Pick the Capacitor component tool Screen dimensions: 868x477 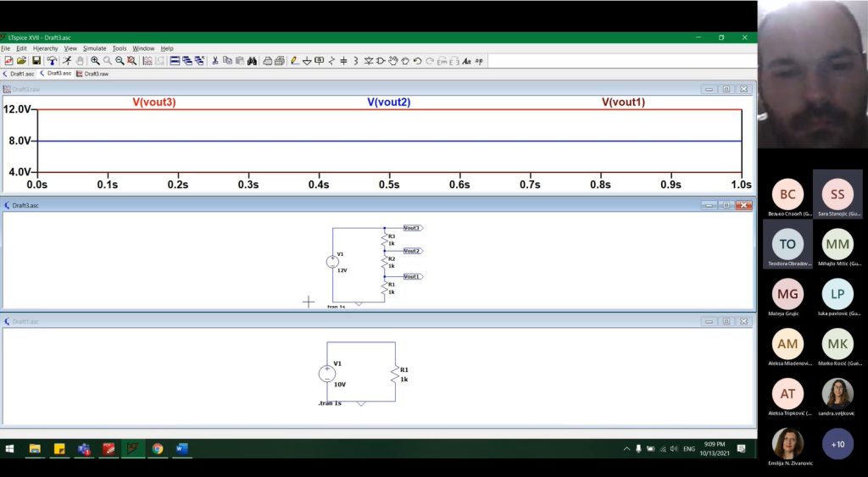click(x=344, y=61)
